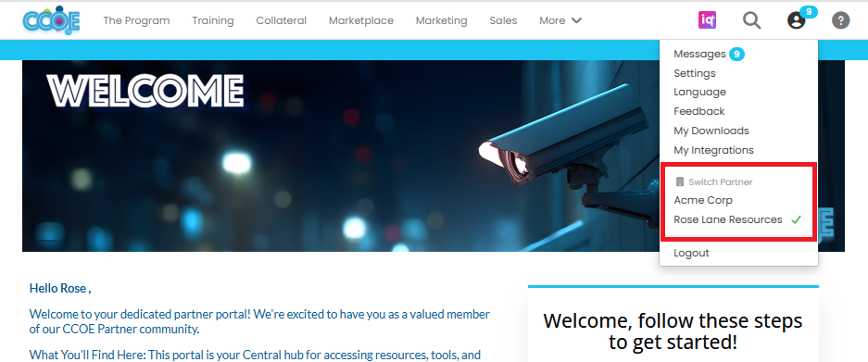Open Messages from the profile menu
Viewport: 868px width, 362px height.
[x=699, y=54]
